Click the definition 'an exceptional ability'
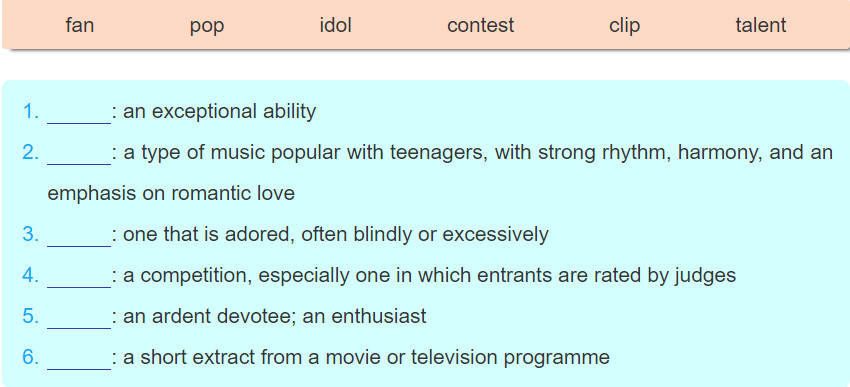This screenshot has height=387, width=850. pos(220,112)
